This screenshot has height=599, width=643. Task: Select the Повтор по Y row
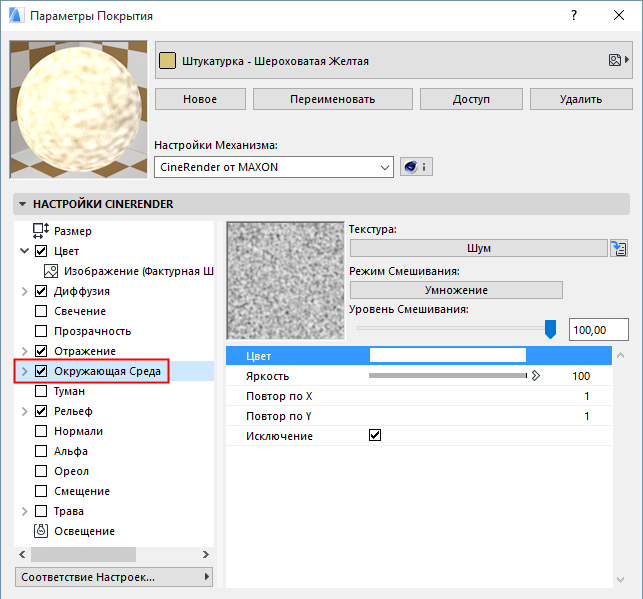[419, 416]
